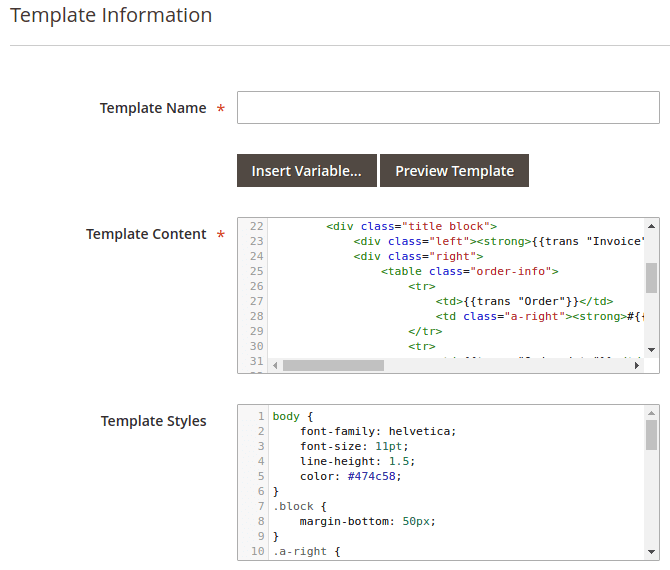670x570 pixels.
Task: Click the Template Styles label
Action: [x=153, y=421]
